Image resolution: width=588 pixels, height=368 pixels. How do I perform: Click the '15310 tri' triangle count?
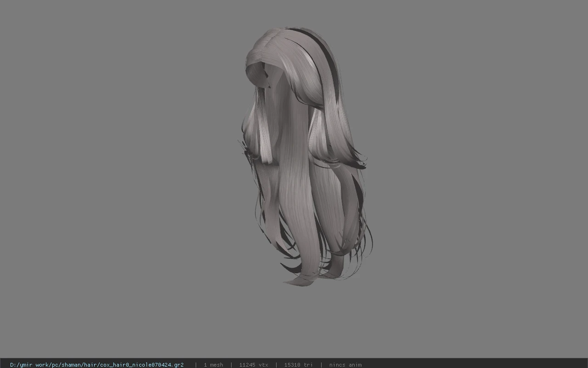coord(299,365)
